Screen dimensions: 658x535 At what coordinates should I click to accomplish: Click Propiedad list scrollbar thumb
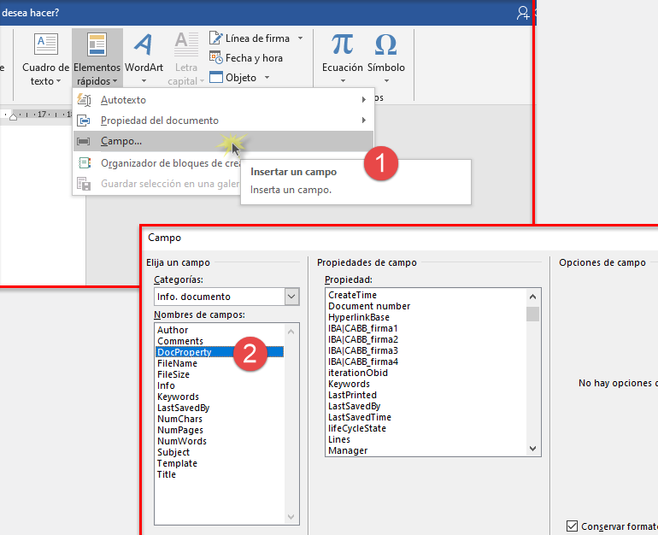pyautogui.click(x=533, y=314)
